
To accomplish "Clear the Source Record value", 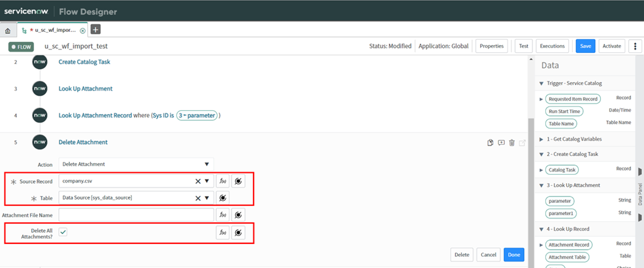I will click(x=197, y=181).
